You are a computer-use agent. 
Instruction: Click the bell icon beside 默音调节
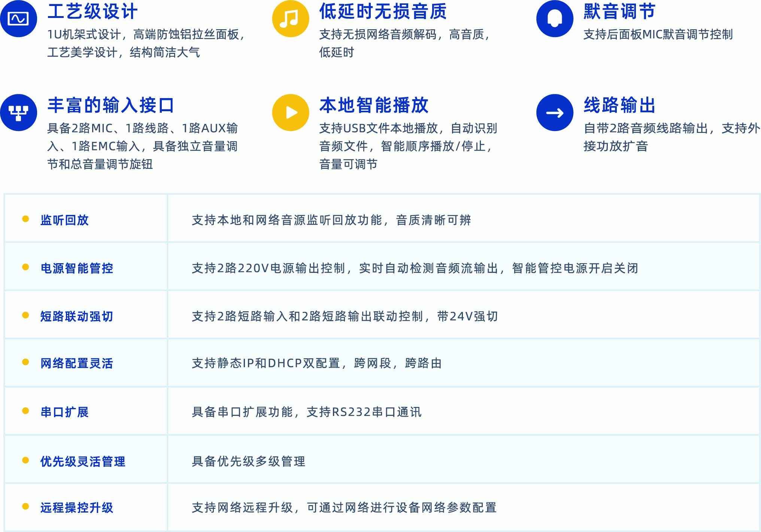[x=555, y=19]
